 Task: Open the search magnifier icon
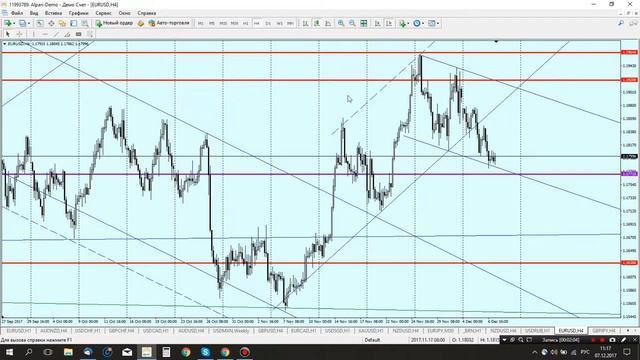[621, 23]
